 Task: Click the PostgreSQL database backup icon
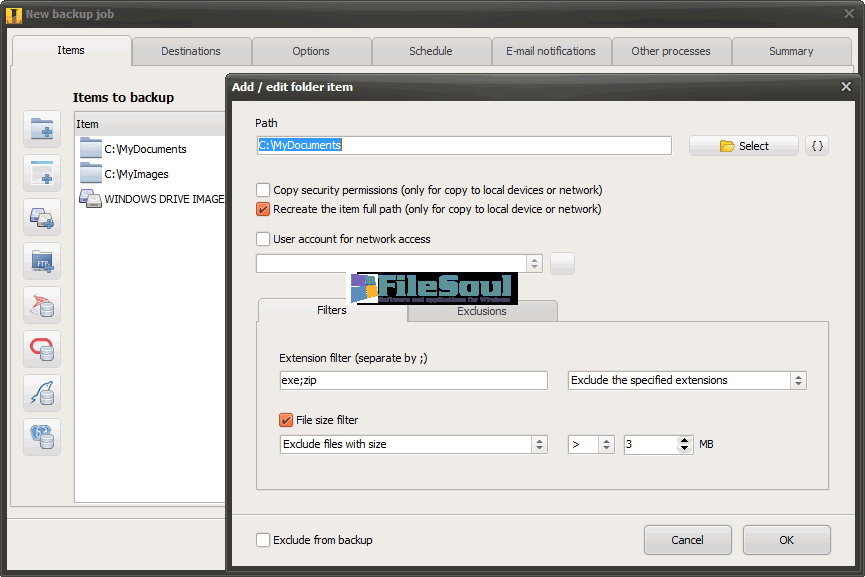pos(42,437)
